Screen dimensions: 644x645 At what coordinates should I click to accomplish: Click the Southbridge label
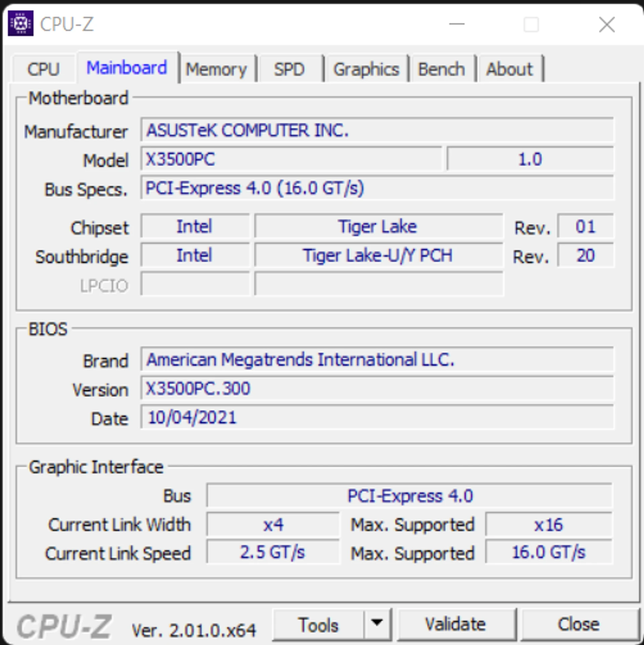pos(82,257)
